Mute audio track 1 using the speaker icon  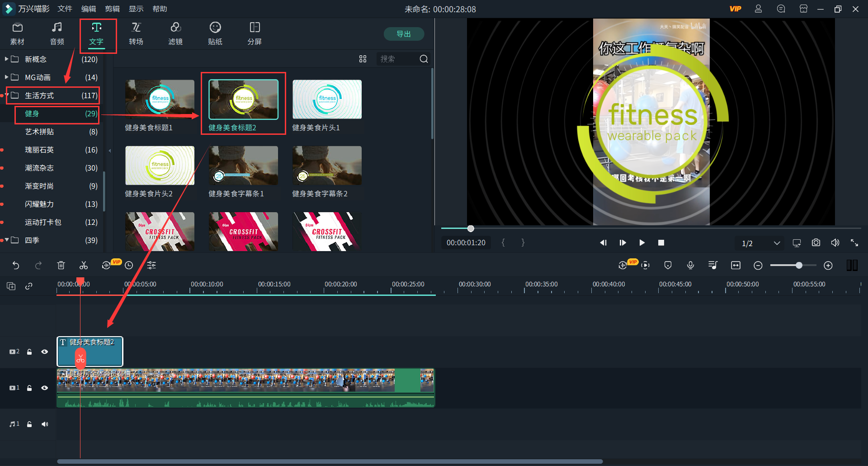tap(45, 424)
